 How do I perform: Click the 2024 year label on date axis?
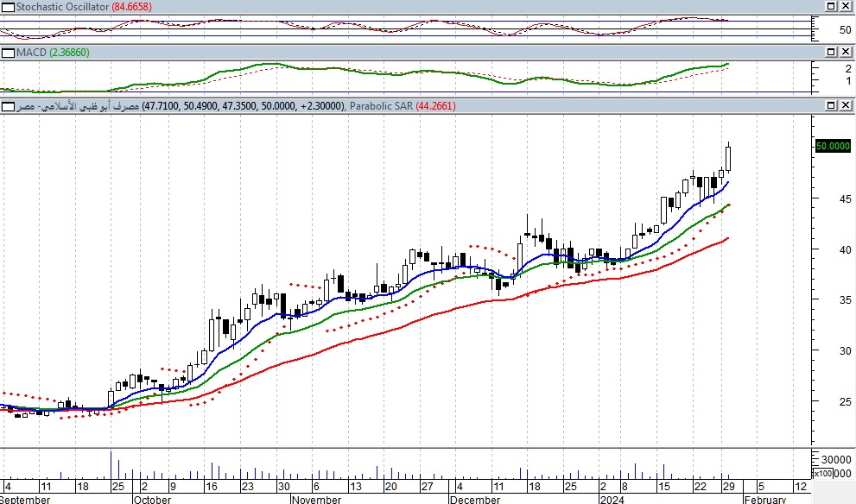(x=612, y=499)
